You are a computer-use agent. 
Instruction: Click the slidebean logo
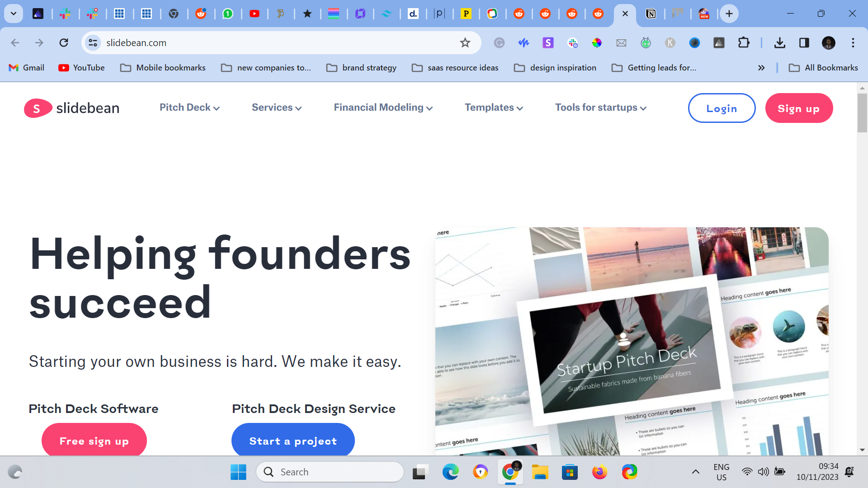click(72, 108)
